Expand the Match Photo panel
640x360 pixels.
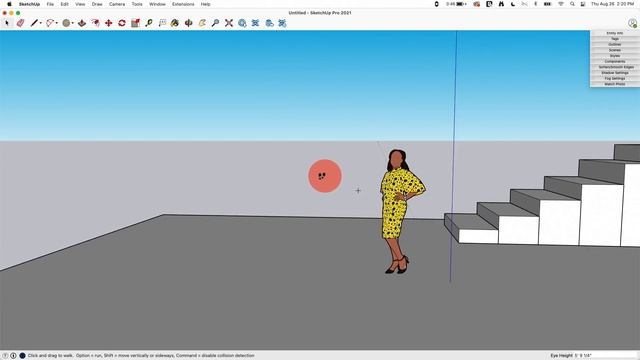615,84
